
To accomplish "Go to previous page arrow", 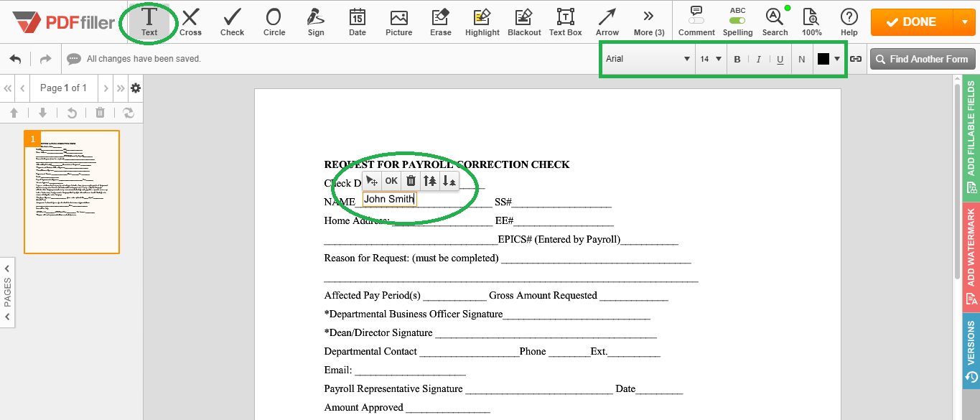I will click(x=23, y=88).
